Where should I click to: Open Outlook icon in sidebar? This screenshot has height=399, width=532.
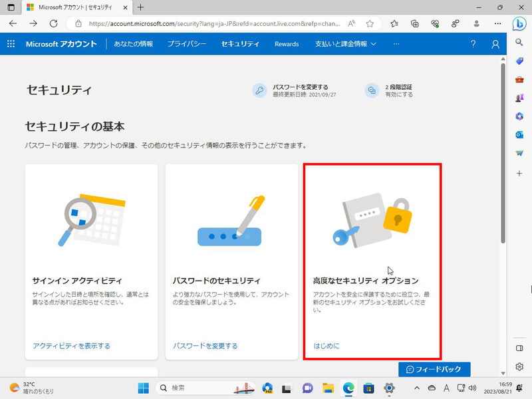point(519,135)
